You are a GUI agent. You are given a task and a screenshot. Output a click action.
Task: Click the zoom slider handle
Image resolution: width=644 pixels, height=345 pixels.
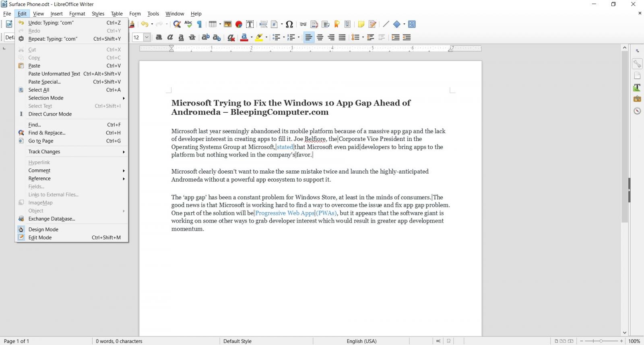tap(601, 341)
